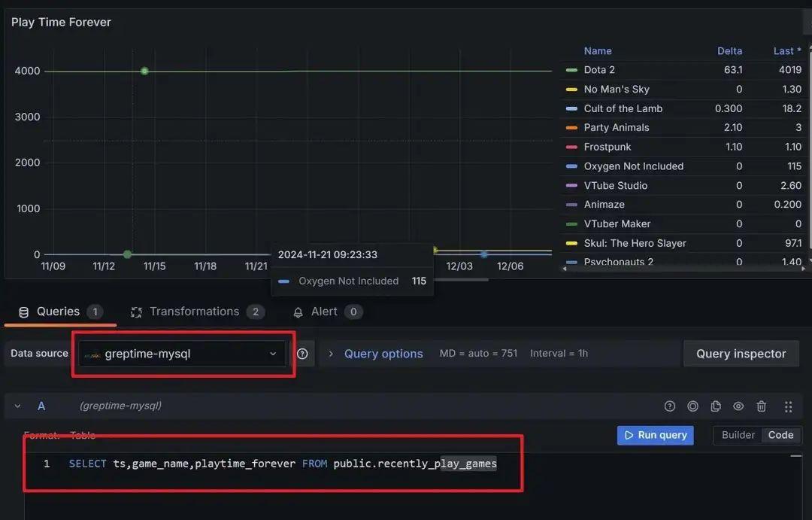Select Code editor mode

(780, 435)
